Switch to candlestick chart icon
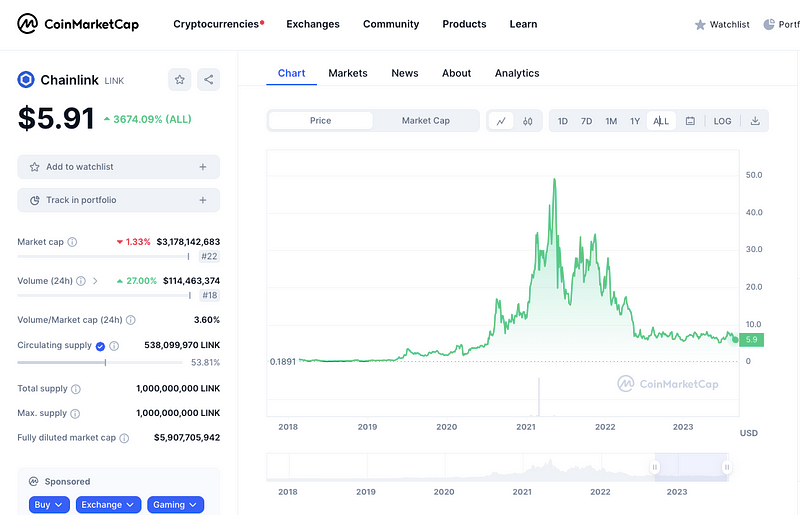800x515 pixels. coord(527,121)
